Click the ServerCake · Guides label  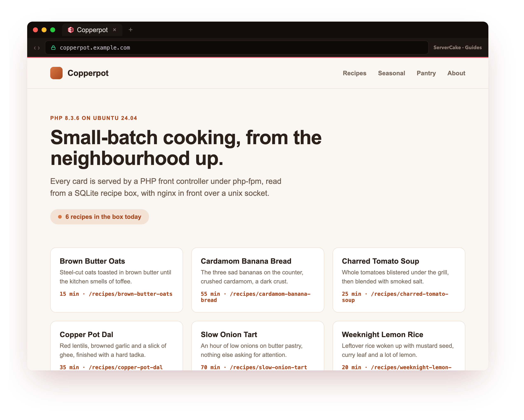457,48
